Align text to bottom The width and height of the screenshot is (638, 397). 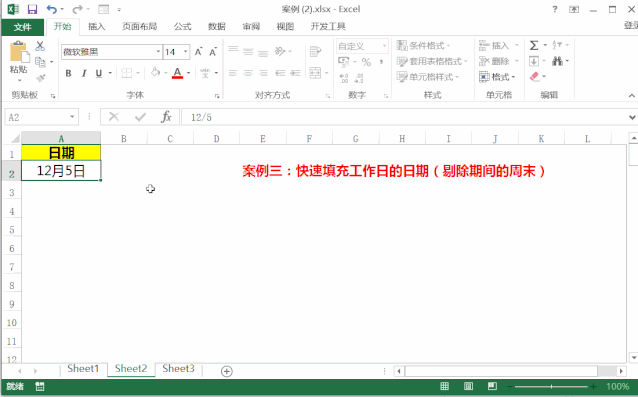tap(263, 52)
